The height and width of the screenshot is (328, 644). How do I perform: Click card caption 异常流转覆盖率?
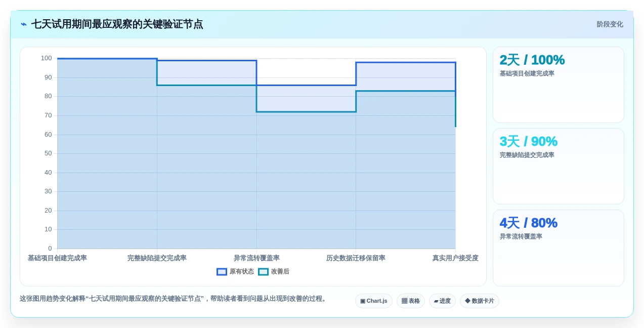pyautogui.click(x=521, y=237)
